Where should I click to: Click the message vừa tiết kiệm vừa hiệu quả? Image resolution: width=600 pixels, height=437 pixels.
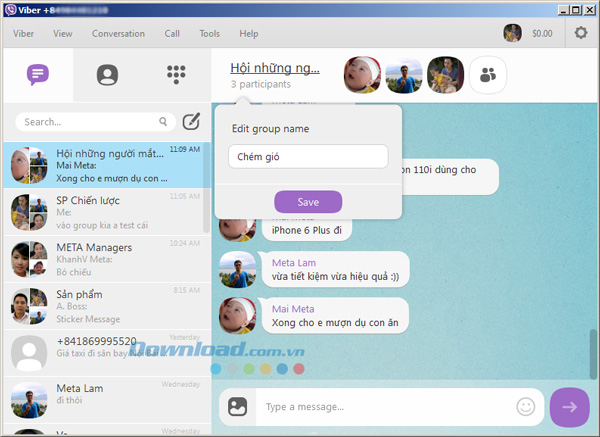point(335,276)
